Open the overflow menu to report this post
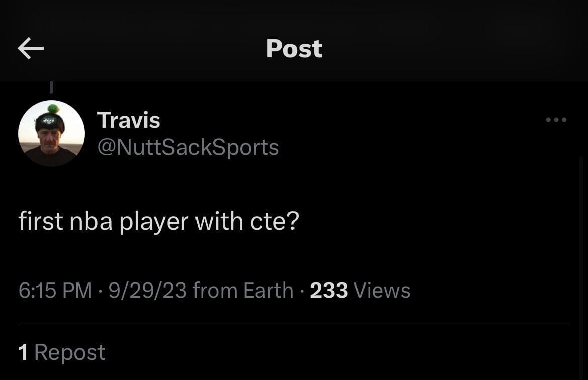This screenshot has height=380, width=588. (x=556, y=120)
